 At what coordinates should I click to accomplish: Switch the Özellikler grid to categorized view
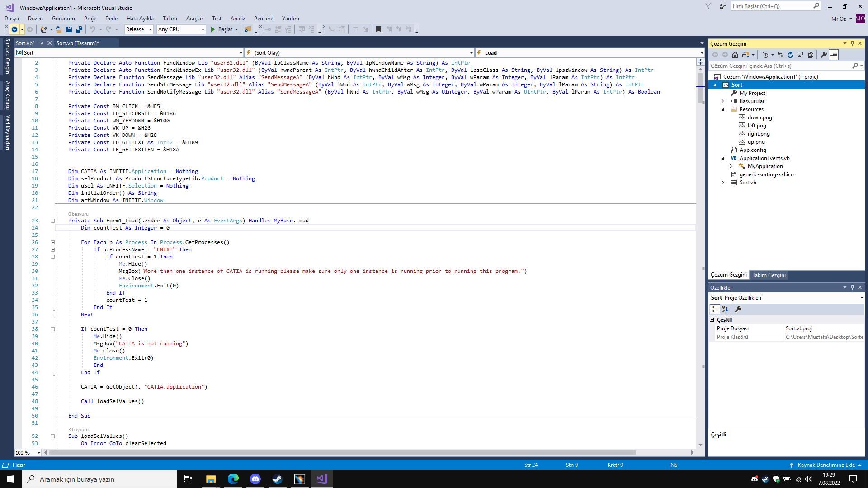click(x=715, y=309)
